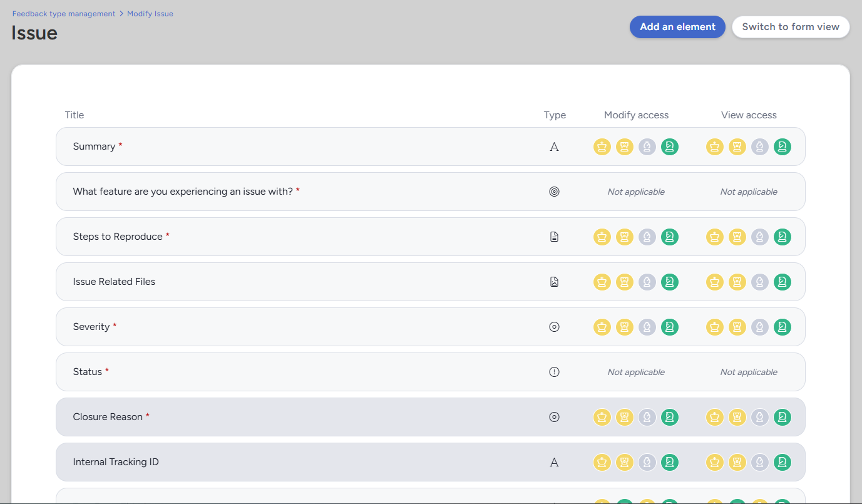Screen dimensions: 862x504
Task: Click Summary row's gray bishop icon under Modify access
Action: point(647,147)
